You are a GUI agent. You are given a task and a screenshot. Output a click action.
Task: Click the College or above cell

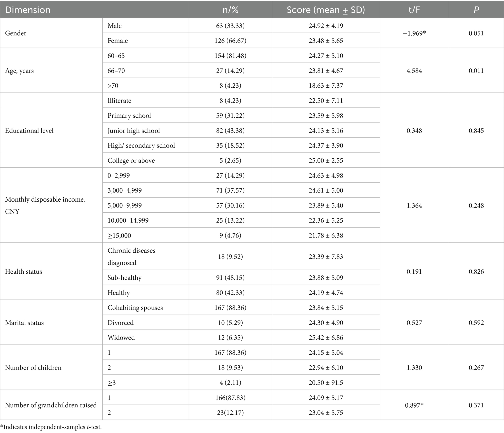point(131,161)
